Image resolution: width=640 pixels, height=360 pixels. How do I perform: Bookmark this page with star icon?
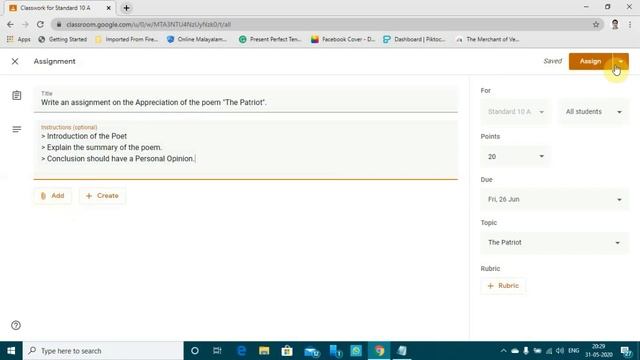pyautogui.click(x=596, y=24)
